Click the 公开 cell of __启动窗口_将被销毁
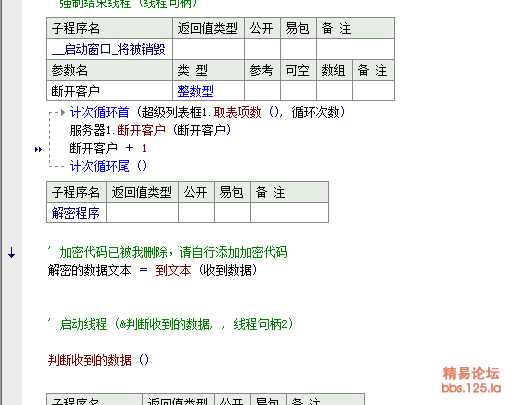The height and width of the screenshot is (405, 514). (262, 49)
